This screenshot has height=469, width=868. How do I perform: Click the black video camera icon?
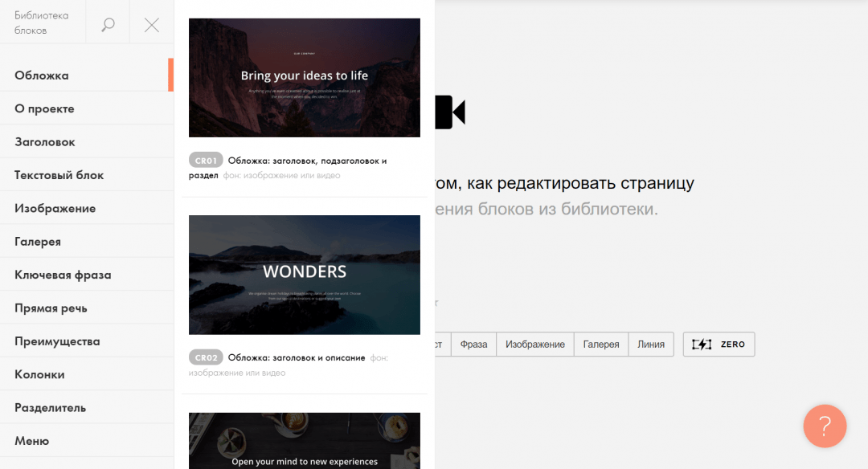click(450, 112)
